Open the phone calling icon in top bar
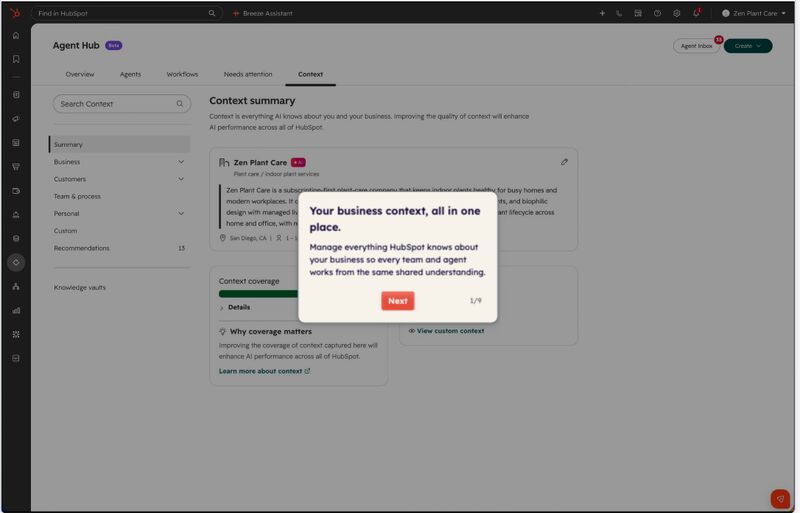800x513 pixels. tap(619, 13)
